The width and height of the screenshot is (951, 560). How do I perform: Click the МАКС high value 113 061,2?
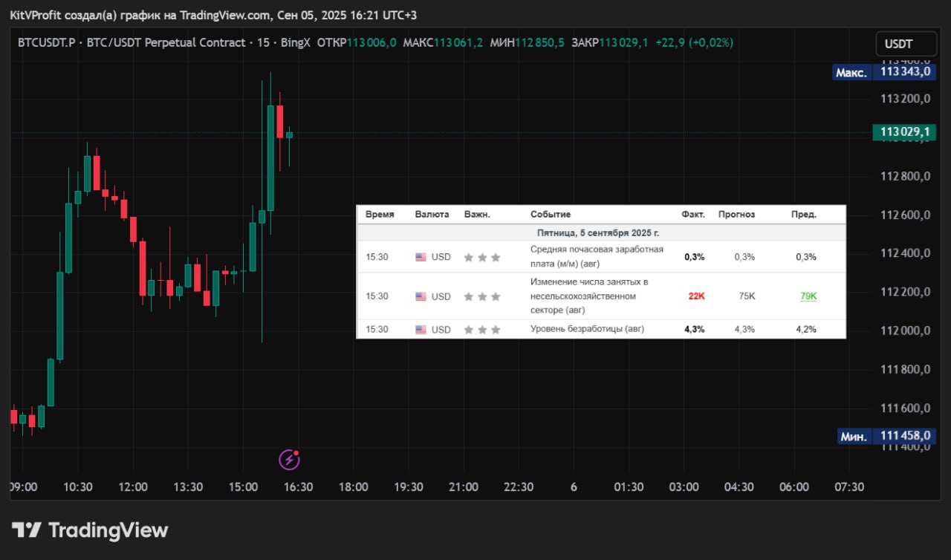coord(458,43)
